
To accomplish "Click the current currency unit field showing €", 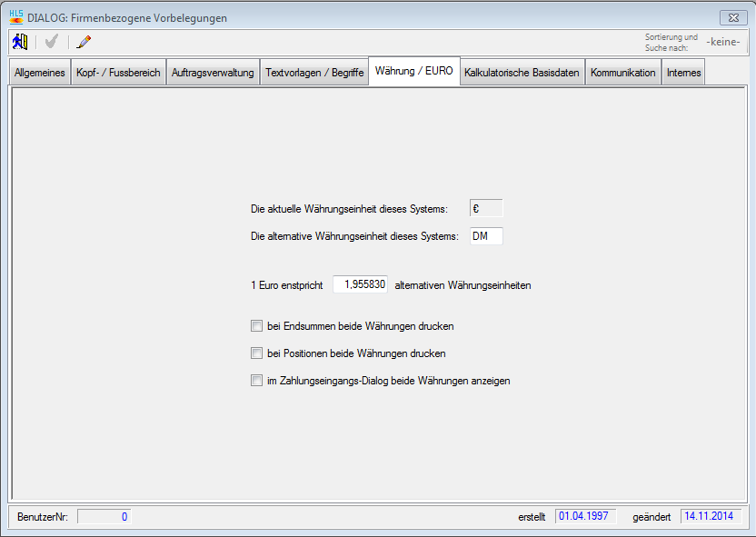I will click(x=485, y=209).
